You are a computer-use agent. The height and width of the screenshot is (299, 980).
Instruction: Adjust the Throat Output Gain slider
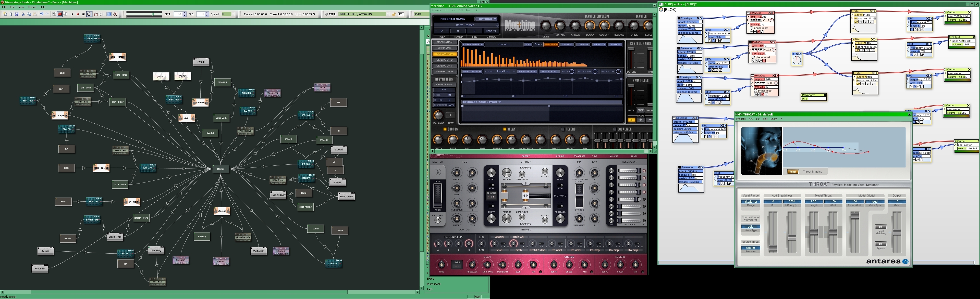[x=897, y=232]
